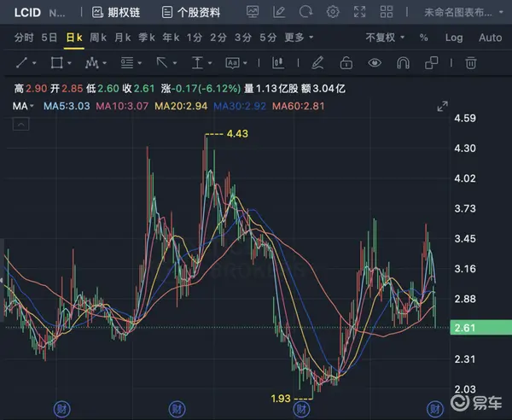
Task: Expand the line tool dropdown arrow
Action: [34, 62]
